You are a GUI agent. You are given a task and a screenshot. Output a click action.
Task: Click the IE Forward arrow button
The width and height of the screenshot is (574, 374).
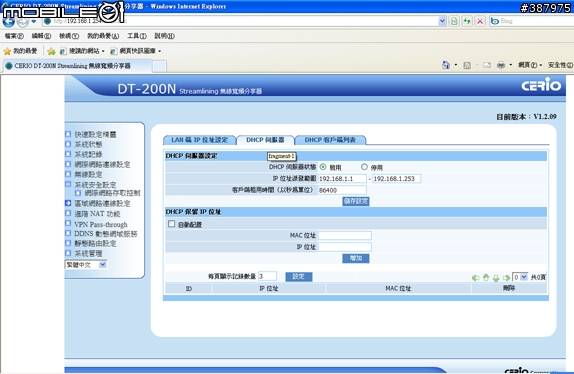23,22
